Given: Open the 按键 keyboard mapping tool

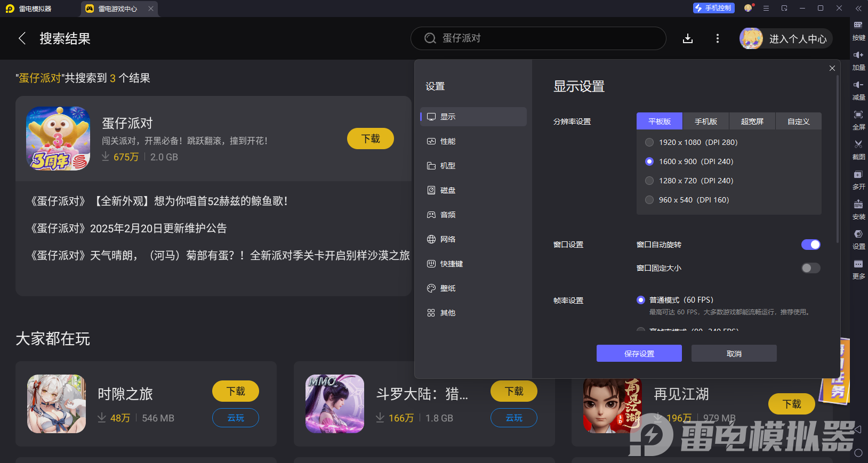Looking at the screenshot, I should click(x=858, y=30).
